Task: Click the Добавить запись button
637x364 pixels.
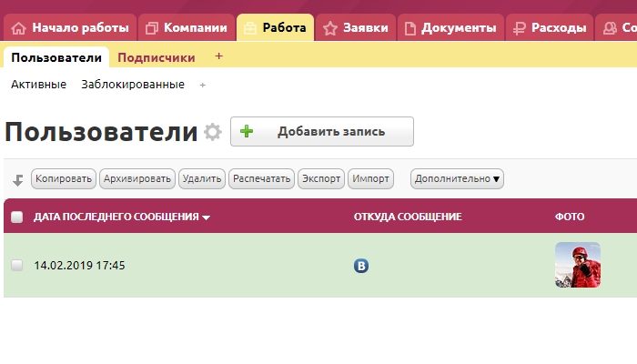Action: 322,132
